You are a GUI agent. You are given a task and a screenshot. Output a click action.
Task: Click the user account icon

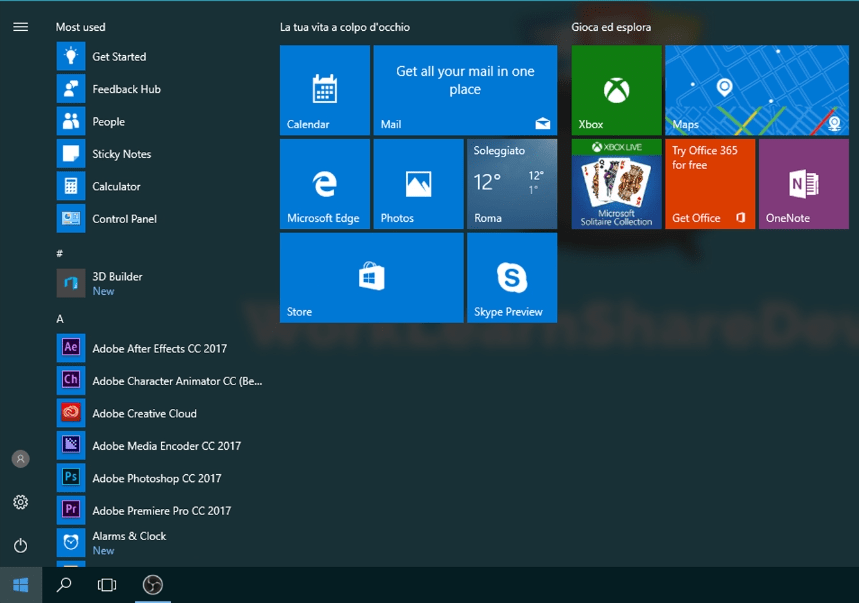pyautogui.click(x=20, y=459)
